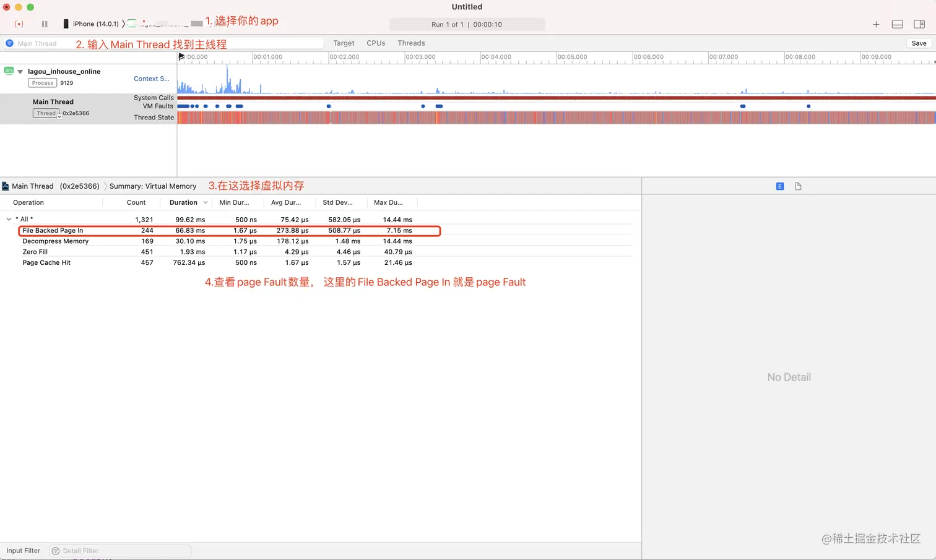The image size is (936, 560).
Task: Click the Main Thread breadcrumb icon
Action: click(x=6, y=186)
